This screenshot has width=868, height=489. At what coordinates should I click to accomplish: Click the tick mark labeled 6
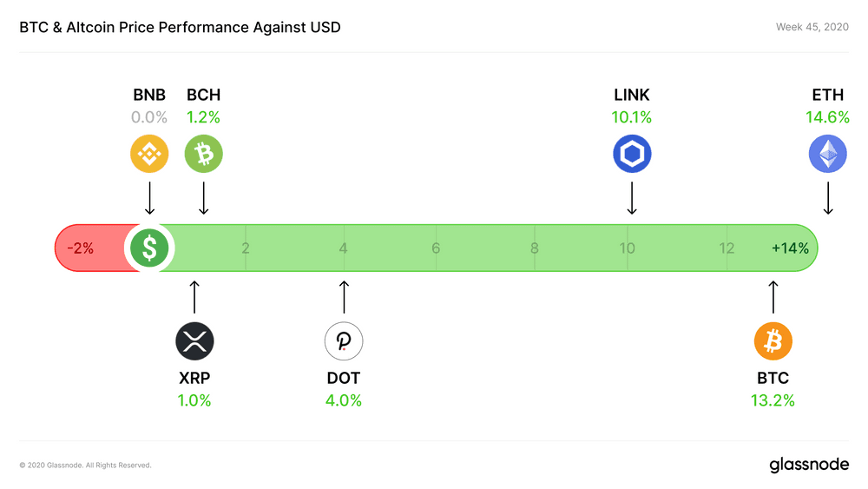tap(436, 248)
